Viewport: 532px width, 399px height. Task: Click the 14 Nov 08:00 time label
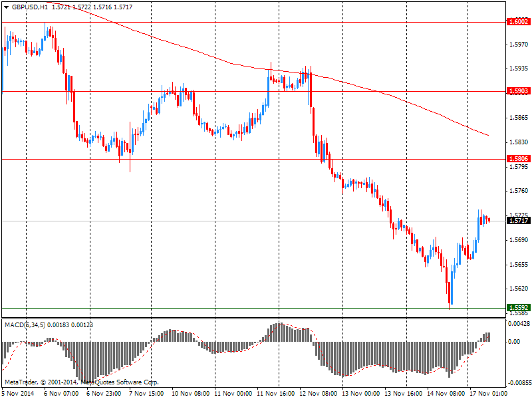(x=446, y=394)
